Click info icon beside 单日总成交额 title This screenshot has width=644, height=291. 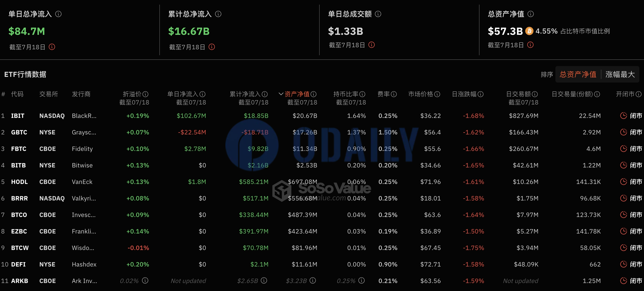[x=378, y=14]
